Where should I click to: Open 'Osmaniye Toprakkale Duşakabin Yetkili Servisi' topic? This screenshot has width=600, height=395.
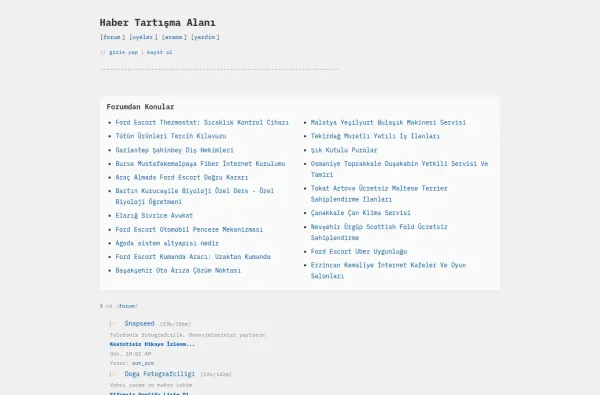(399, 169)
